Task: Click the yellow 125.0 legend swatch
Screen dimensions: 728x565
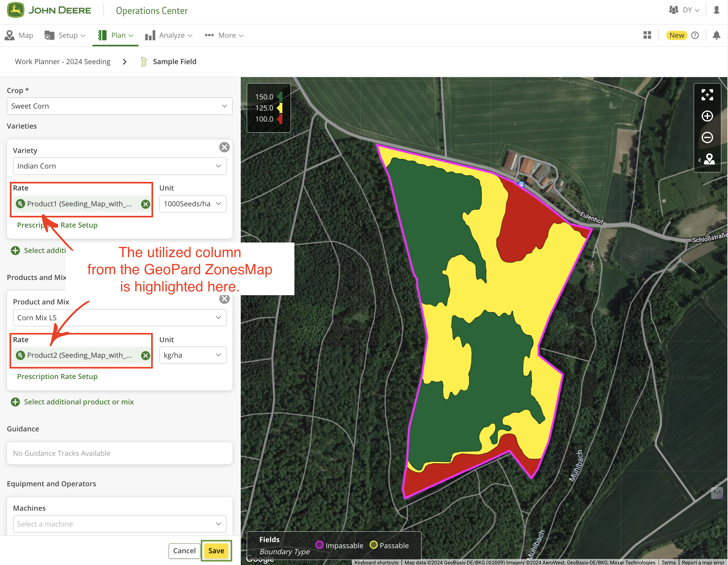Action: [x=280, y=108]
